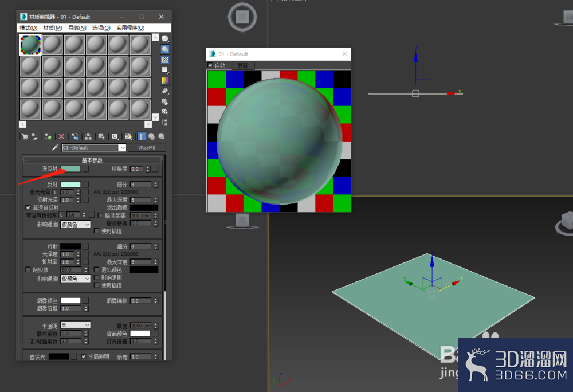Viewport: 573px width, 392px height.
Task: Click the top viewport ViewCube
Action: pos(242,17)
